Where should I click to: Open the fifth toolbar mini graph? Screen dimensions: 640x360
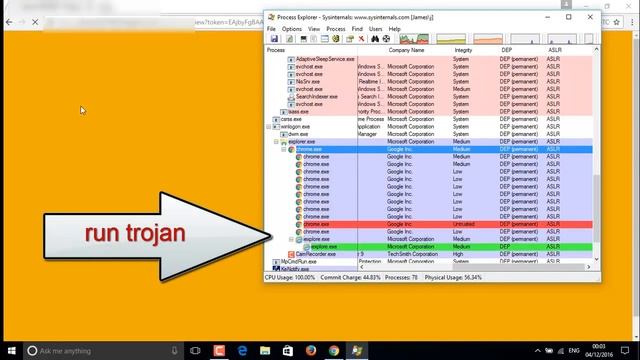[x=562, y=39]
